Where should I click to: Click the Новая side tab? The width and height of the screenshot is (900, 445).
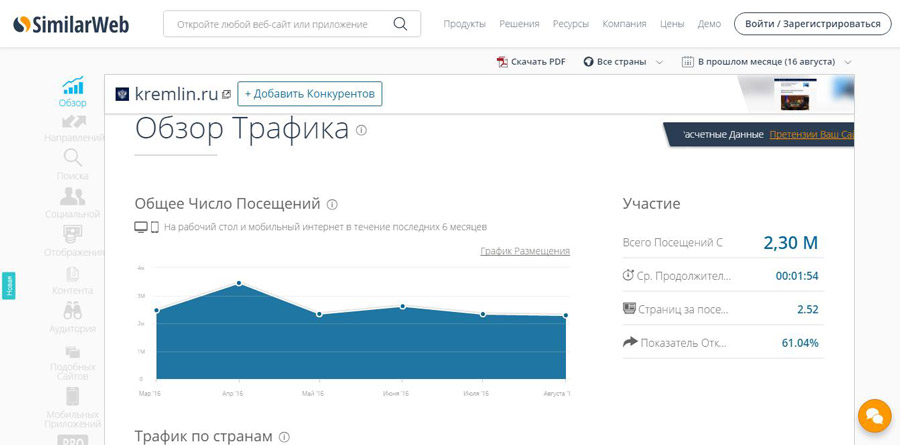(9, 285)
